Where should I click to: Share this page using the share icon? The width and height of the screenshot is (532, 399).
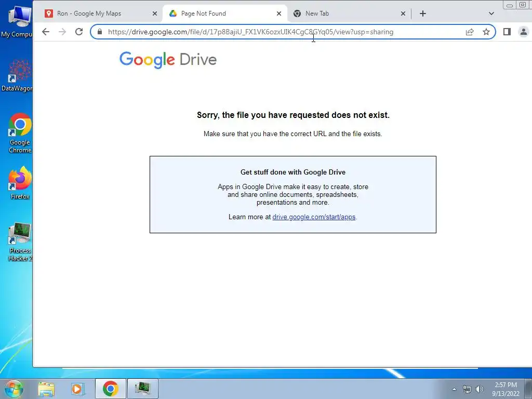tap(470, 32)
